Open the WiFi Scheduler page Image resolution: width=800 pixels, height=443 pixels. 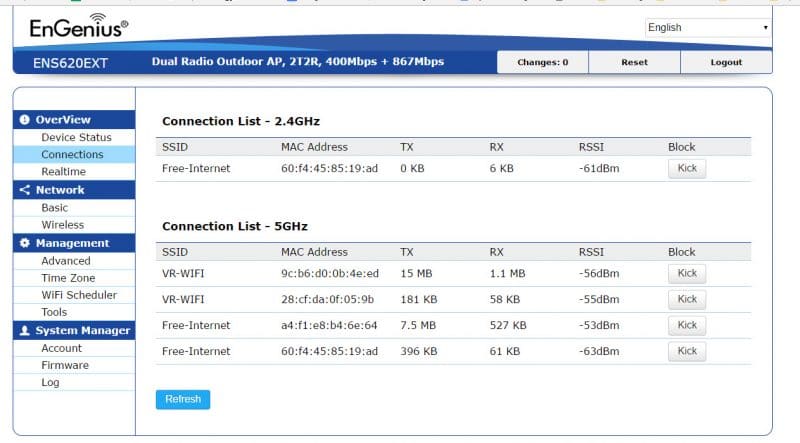[79, 295]
